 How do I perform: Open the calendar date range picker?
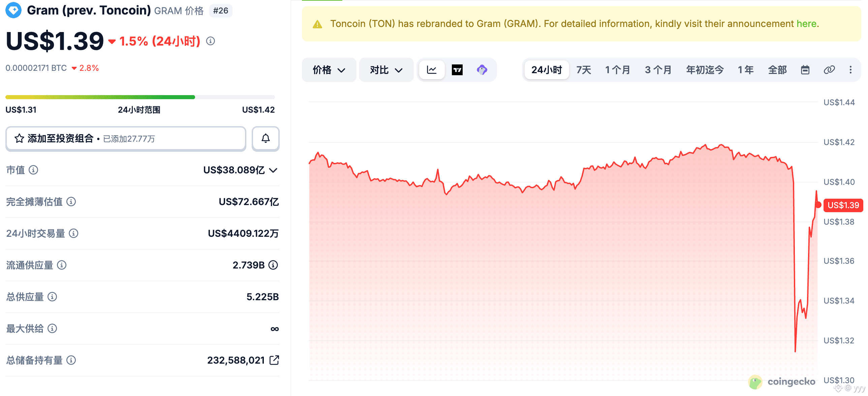805,70
